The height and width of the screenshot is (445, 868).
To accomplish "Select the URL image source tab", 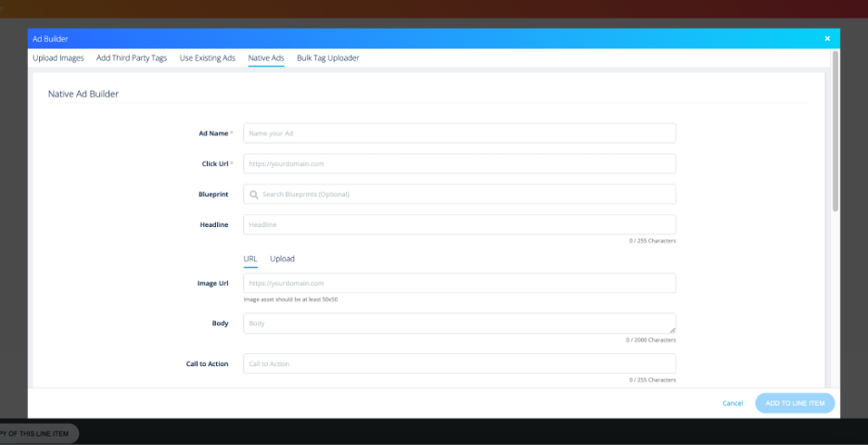I will [x=250, y=259].
